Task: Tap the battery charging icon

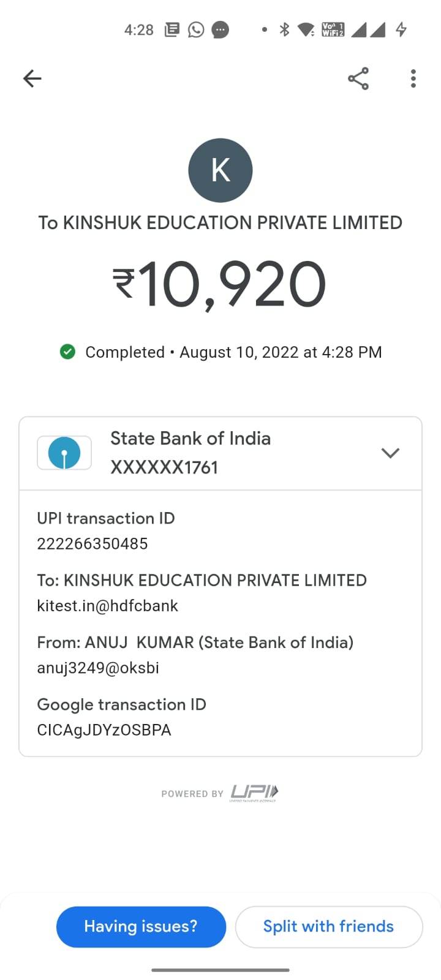Action: (401, 29)
